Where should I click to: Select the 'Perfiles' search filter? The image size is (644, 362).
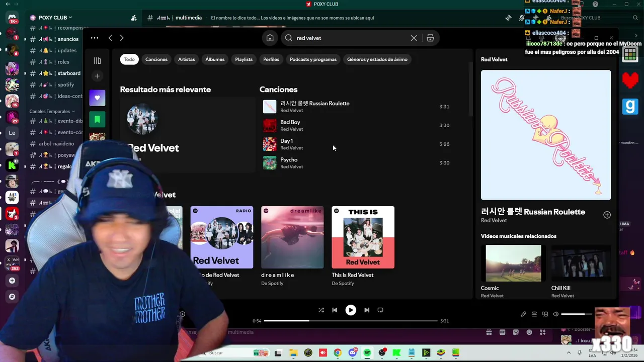[x=271, y=59]
